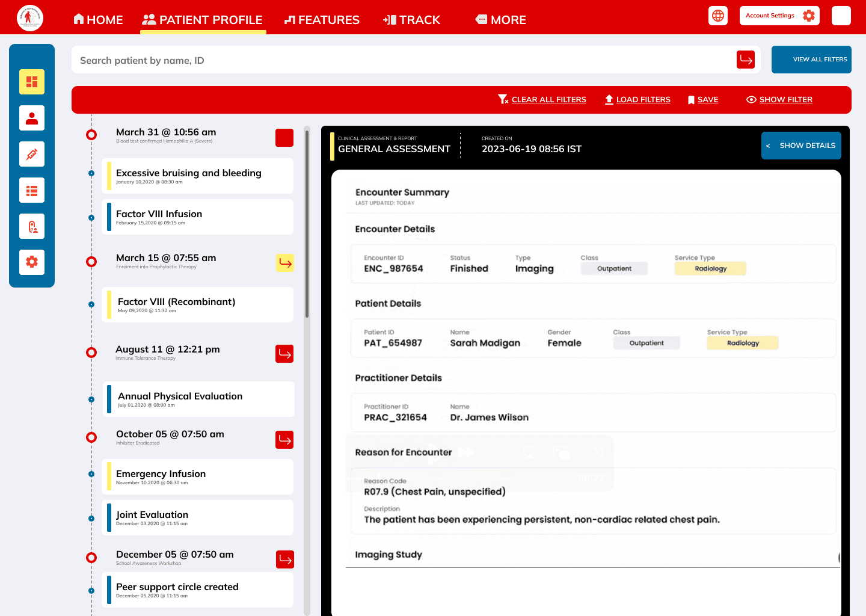Open the Annual Physical Evaluation card
Screen dimensions: 866x616
pyautogui.click(x=198, y=399)
